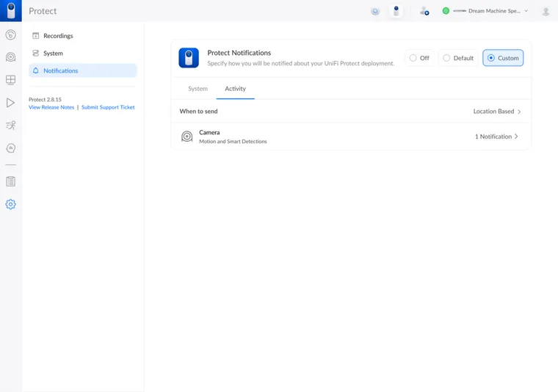The image size is (558, 392).
Task: Click the Submit Support Ticket link
Action: click(x=108, y=107)
